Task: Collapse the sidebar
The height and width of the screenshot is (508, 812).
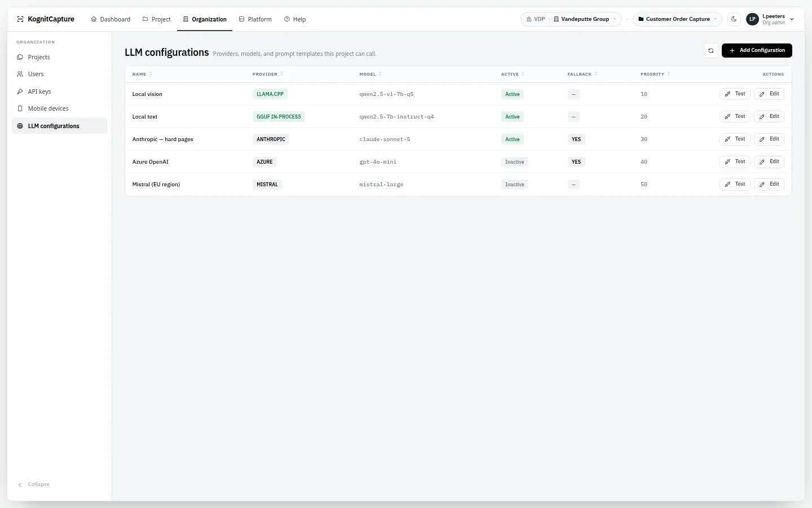Action: point(34,484)
